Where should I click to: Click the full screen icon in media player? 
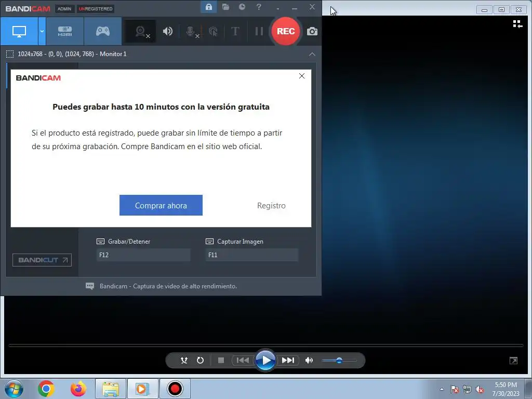point(514,361)
